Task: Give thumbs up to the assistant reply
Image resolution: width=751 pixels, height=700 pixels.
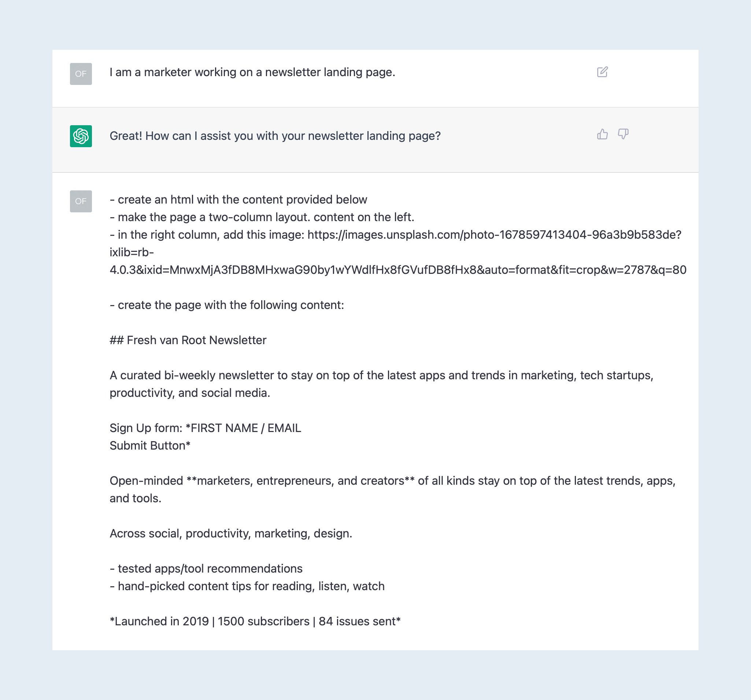Action: tap(602, 134)
